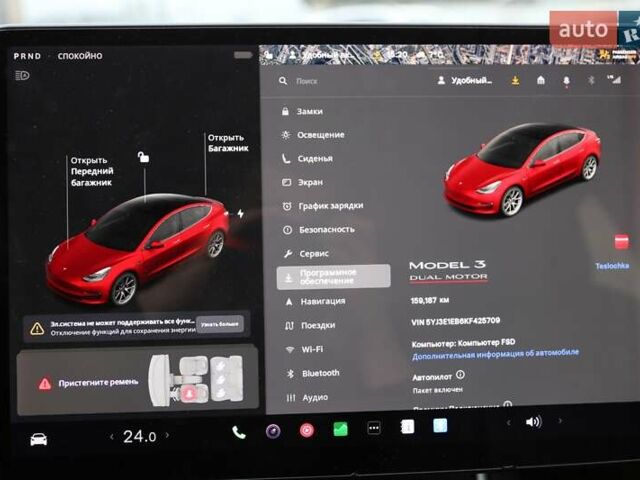
Task: Decrease temperature with left arrow
Action: click(x=112, y=436)
